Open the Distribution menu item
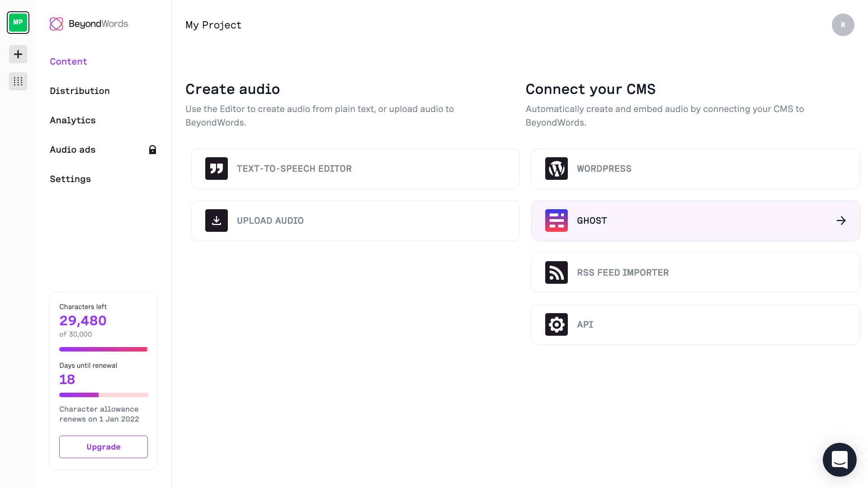The image size is (868, 488). [x=80, y=91]
